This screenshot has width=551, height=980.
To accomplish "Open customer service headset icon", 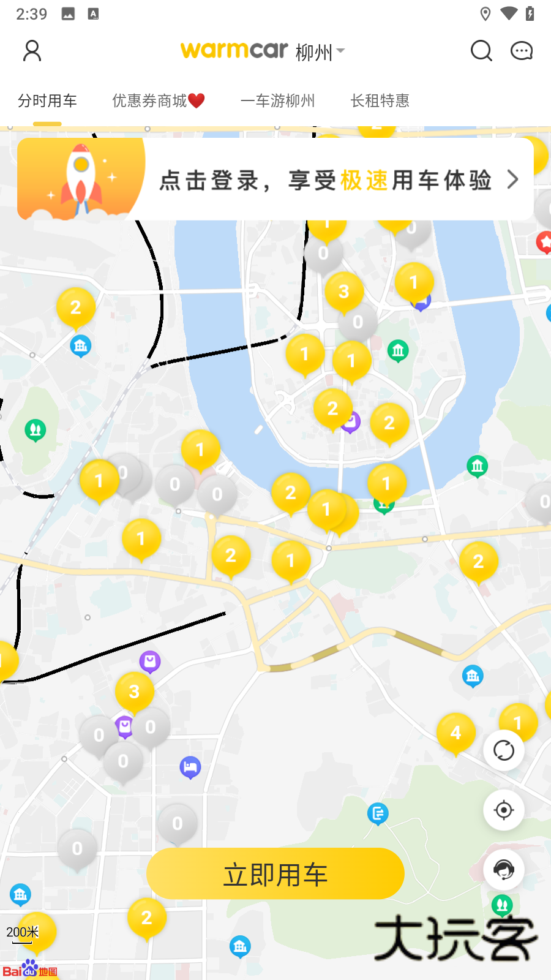I will tap(504, 869).
